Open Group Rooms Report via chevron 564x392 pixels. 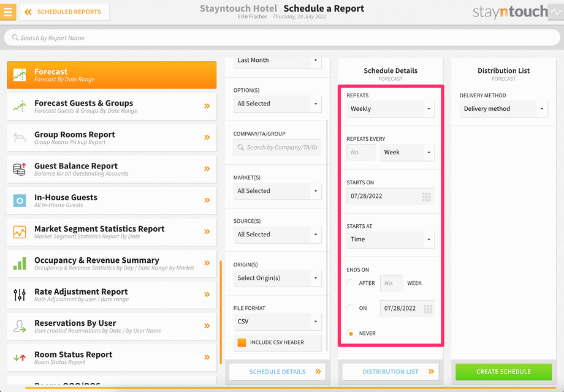click(207, 137)
